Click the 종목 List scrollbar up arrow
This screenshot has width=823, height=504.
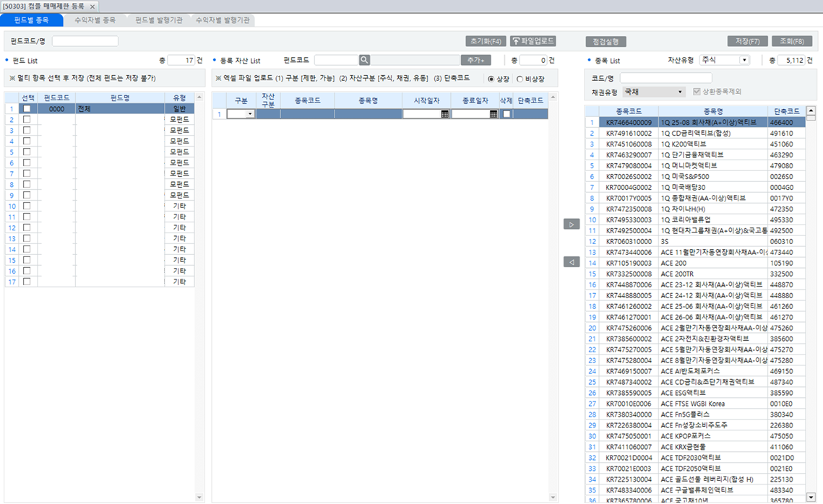point(811,110)
